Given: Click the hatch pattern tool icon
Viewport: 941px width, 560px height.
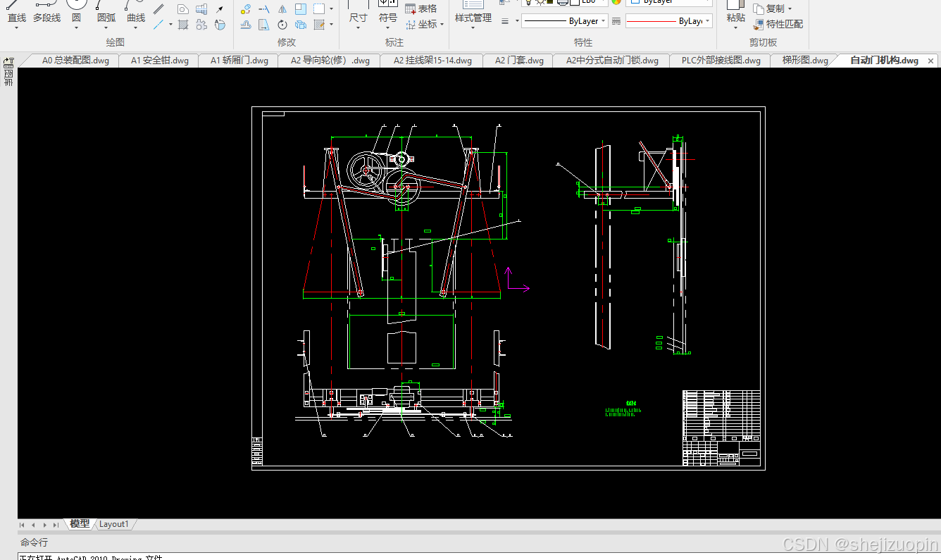Looking at the screenshot, I should pyautogui.click(x=183, y=25).
